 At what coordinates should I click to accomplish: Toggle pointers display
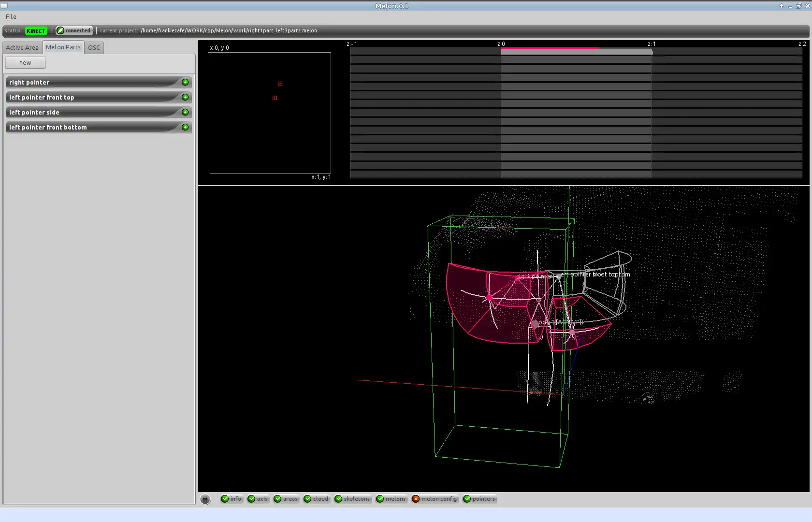[479, 499]
